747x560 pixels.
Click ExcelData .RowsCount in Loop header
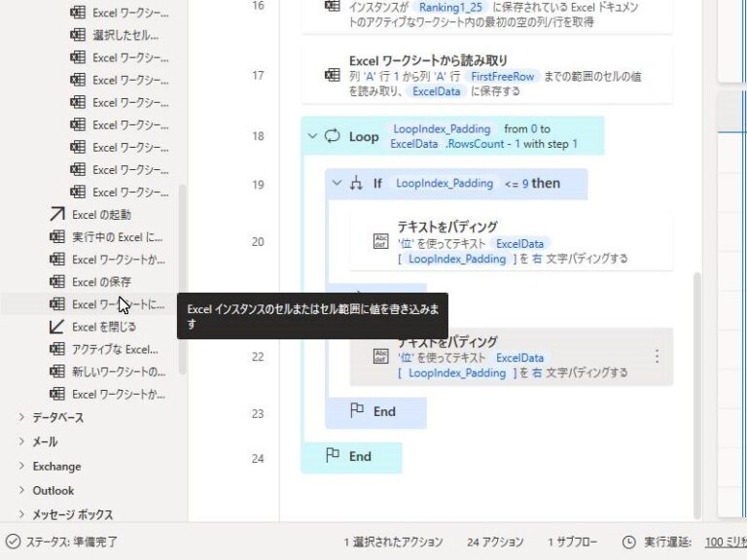[x=447, y=144]
